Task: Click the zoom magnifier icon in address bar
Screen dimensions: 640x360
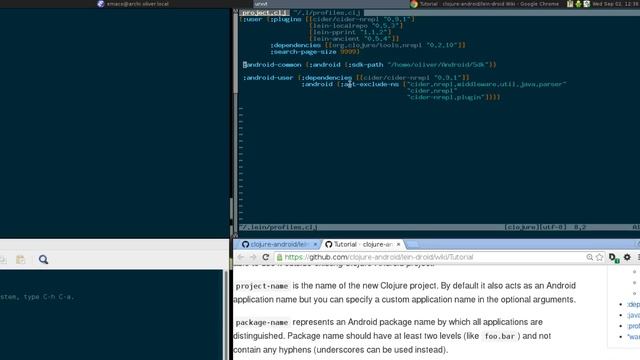Action: click(x=589, y=257)
